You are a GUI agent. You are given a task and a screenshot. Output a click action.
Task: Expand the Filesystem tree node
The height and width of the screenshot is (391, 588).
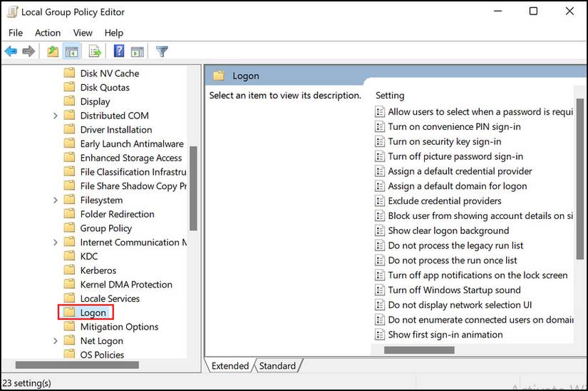pyautogui.click(x=55, y=200)
